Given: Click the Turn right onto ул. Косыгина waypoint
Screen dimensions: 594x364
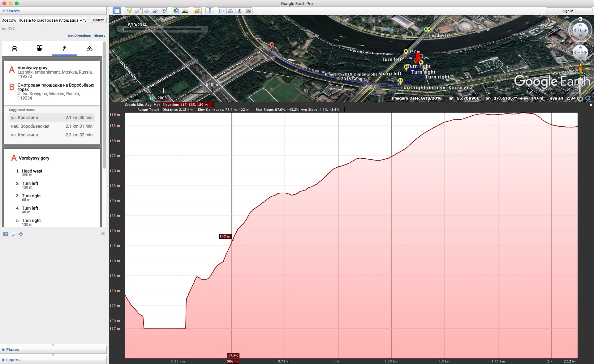Looking at the screenshot, I should point(401,81).
